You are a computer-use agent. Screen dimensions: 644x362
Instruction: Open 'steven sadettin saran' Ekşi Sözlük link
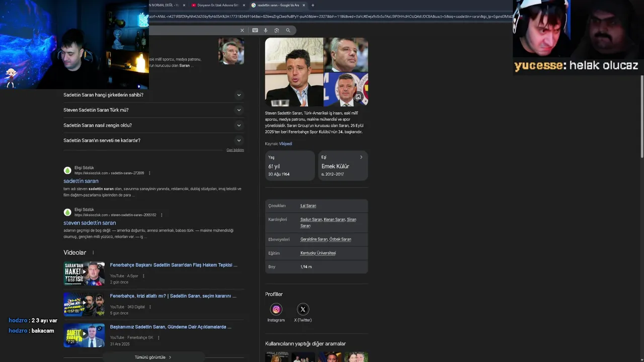coord(90,223)
